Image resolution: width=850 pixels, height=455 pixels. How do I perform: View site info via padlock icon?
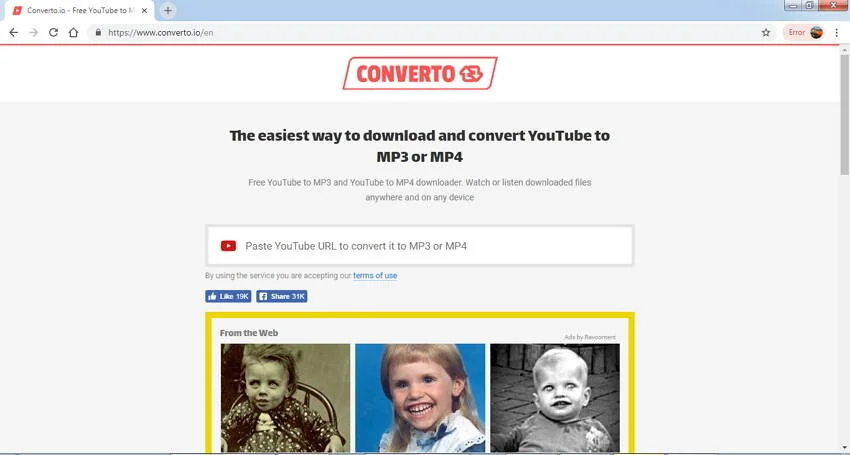98,33
